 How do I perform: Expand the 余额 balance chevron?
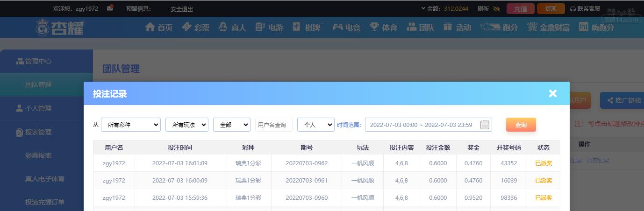pos(423,8)
